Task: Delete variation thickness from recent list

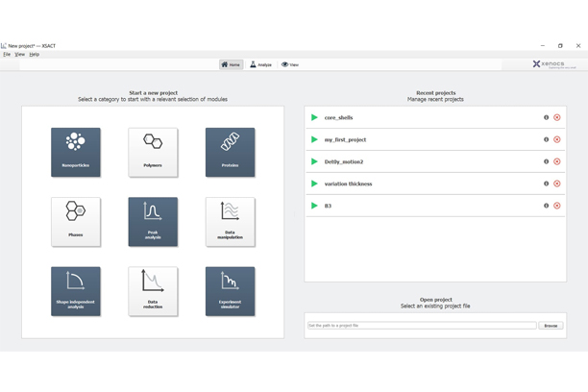Action: pos(557,184)
